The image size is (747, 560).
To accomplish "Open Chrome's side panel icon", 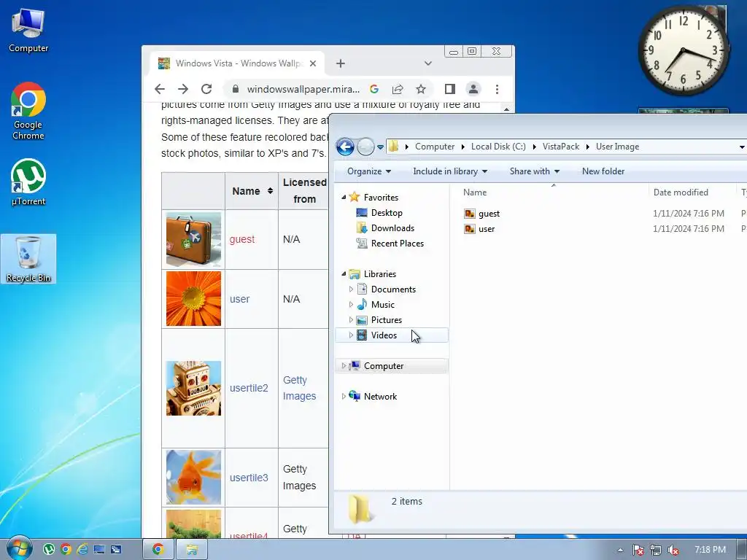I will click(x=449, y=89).
